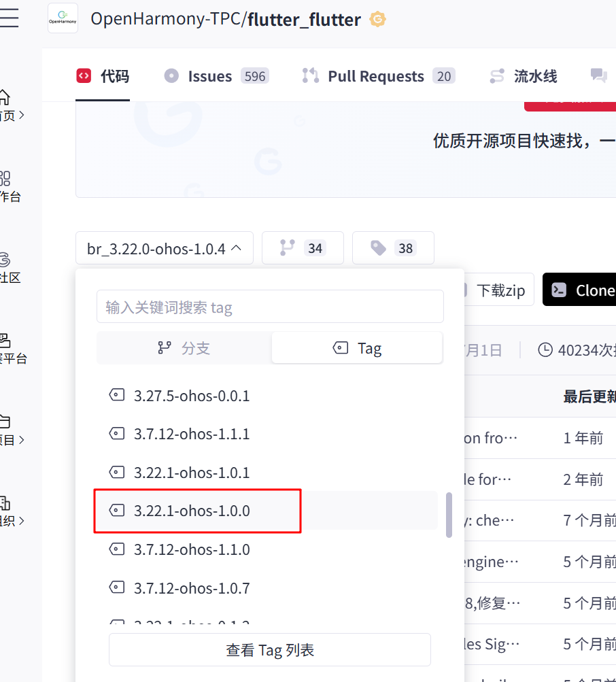616x682 pixels.
Task: Click the '2 年前' update time
Action: point(583,479)
